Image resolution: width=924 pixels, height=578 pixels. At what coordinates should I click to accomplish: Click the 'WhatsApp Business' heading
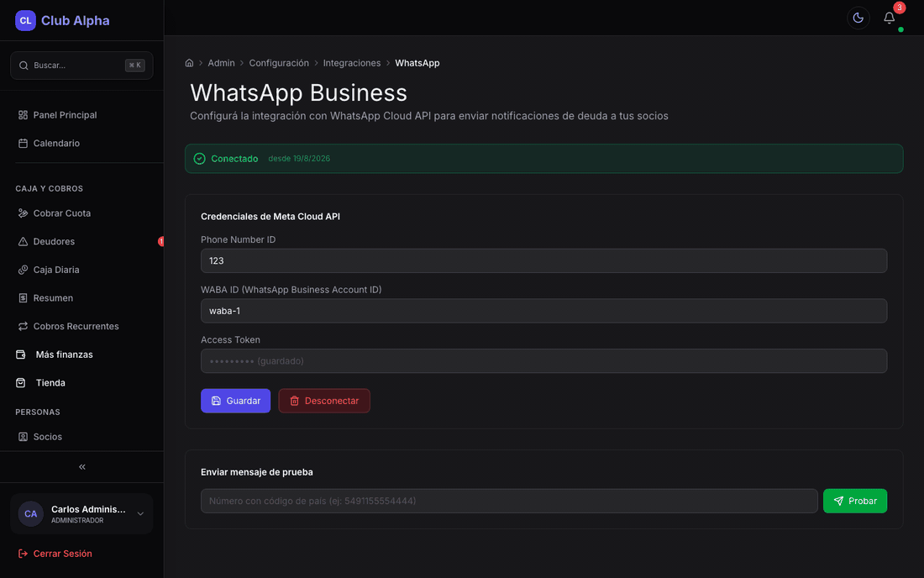click(x=299, y=92)
